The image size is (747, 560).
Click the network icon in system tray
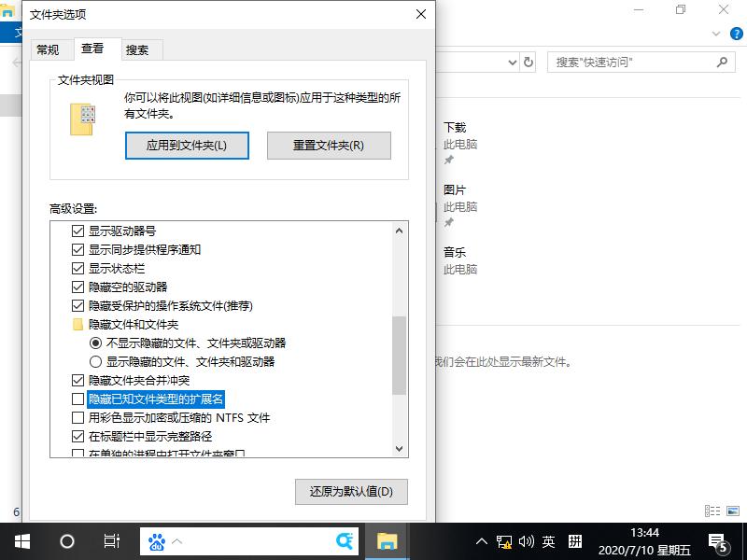[502, 541]
